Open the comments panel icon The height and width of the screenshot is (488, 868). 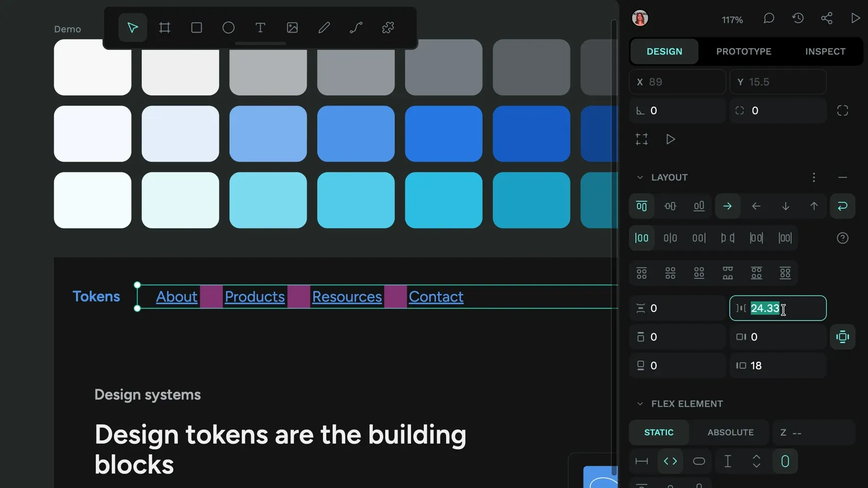point(769,18)
